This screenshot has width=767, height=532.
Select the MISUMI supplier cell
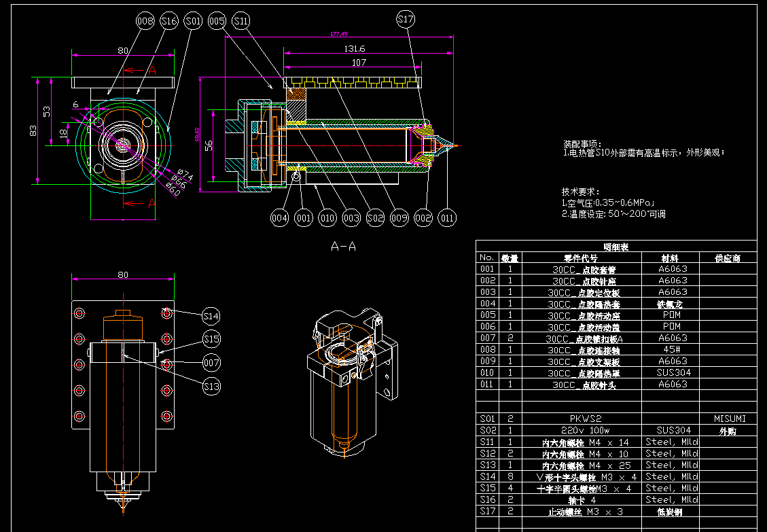coord(729,419)
